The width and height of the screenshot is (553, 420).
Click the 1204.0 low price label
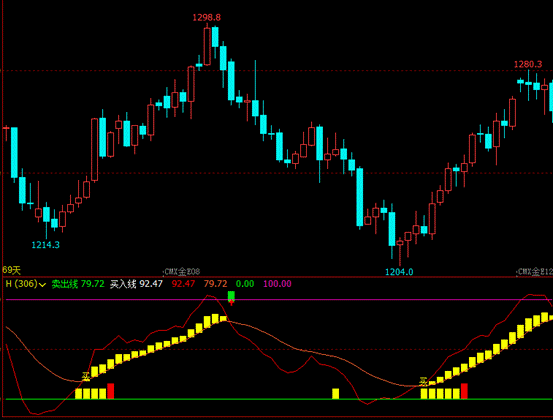point(399,272)
